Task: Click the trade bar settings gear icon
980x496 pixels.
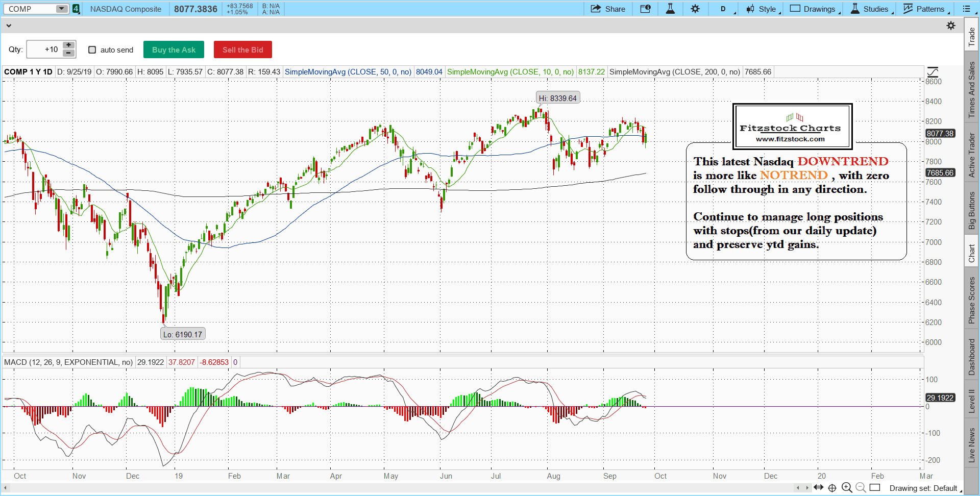Action: tap(951, 26)
